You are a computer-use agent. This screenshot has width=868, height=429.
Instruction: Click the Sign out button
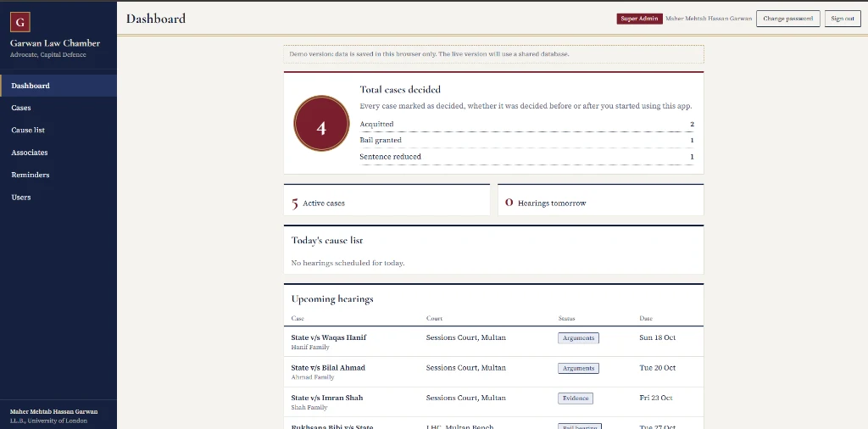843,19
